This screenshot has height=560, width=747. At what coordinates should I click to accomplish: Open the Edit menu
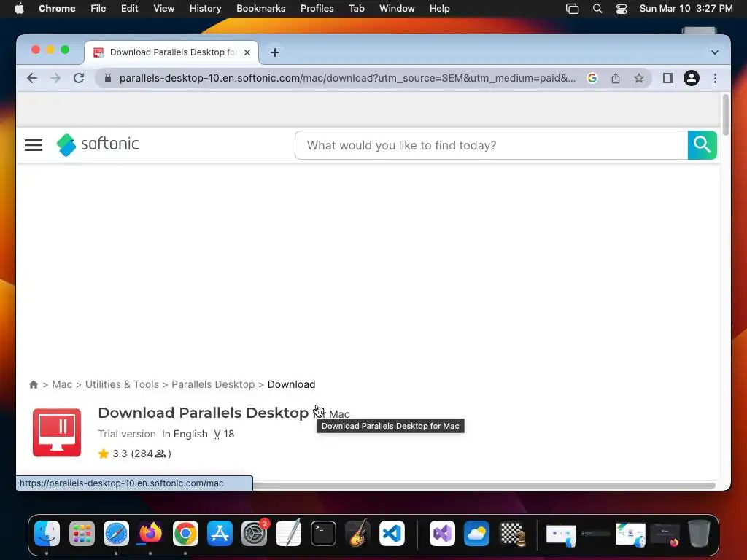click(x=130, y=9)
